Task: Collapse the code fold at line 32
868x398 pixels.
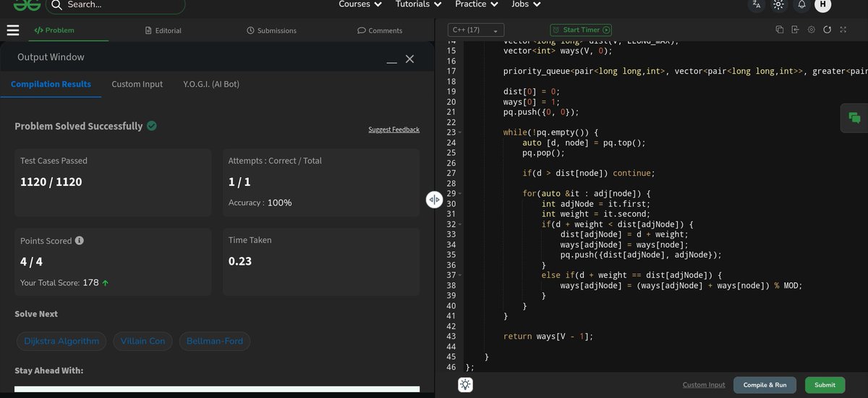Action: click(460, 224)
